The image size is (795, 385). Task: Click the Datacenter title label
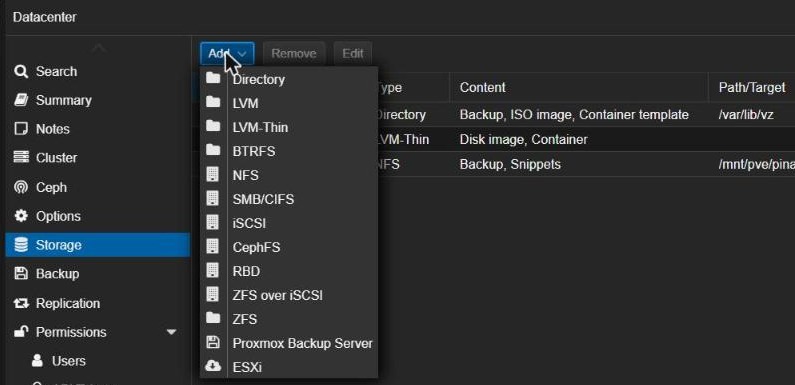coord(45,17)
